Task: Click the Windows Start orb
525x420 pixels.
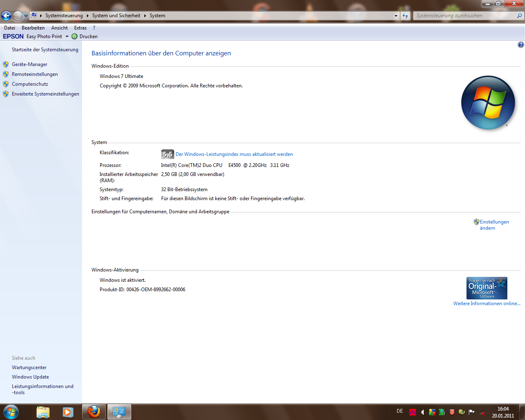Action: 11,412
